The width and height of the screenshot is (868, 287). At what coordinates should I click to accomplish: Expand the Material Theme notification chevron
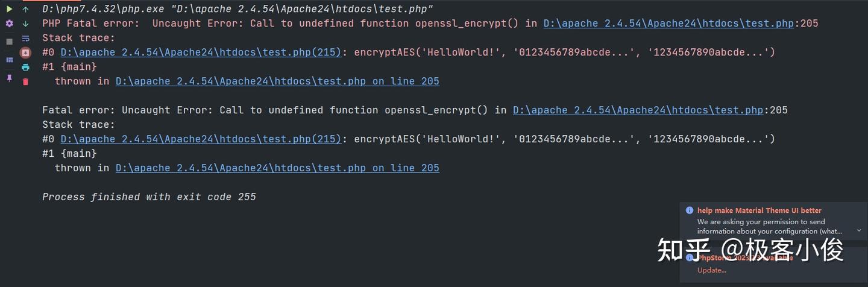click(859, 230)
